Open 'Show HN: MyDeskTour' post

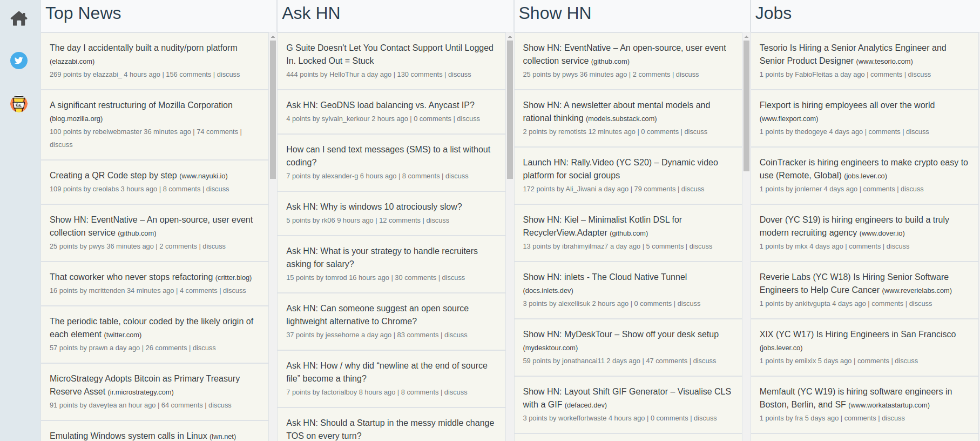(x=620, y=334)
